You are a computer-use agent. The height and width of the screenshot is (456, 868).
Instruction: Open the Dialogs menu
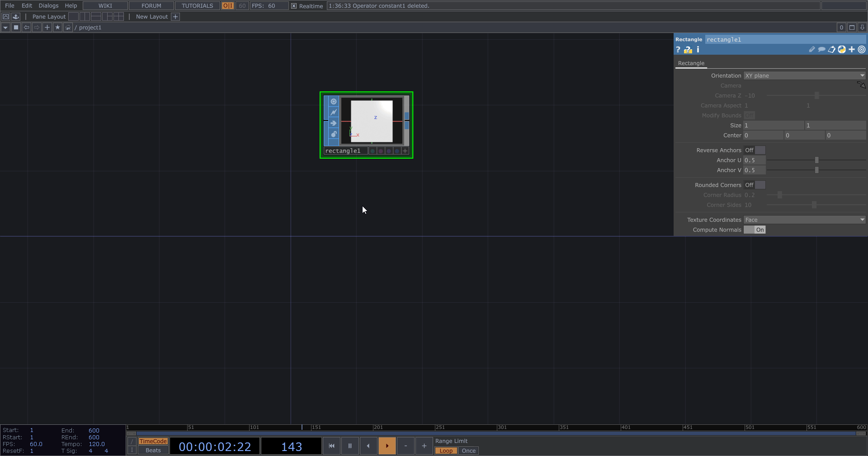48,6
